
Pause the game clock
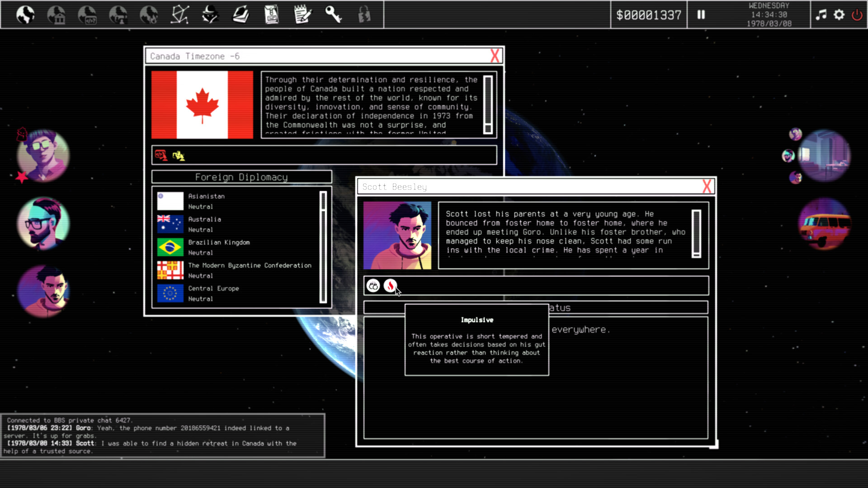click(x=701, y=15)
